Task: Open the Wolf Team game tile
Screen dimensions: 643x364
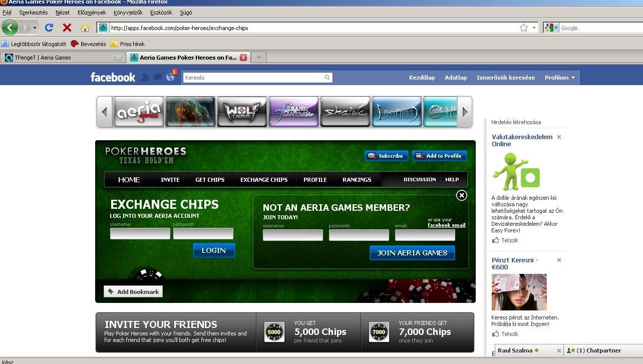Action: pyautogui.click(x=241, y=112)
